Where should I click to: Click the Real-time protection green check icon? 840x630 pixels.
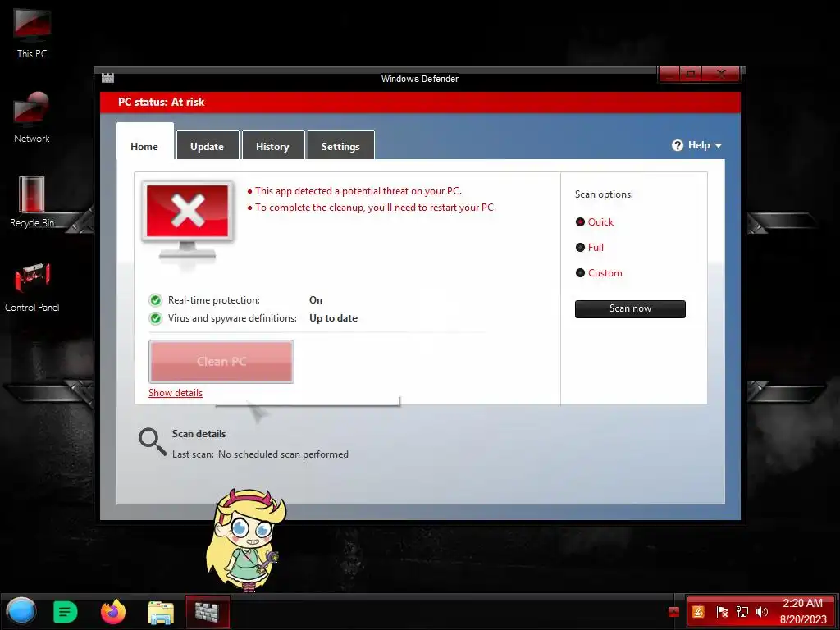[156, 300]
